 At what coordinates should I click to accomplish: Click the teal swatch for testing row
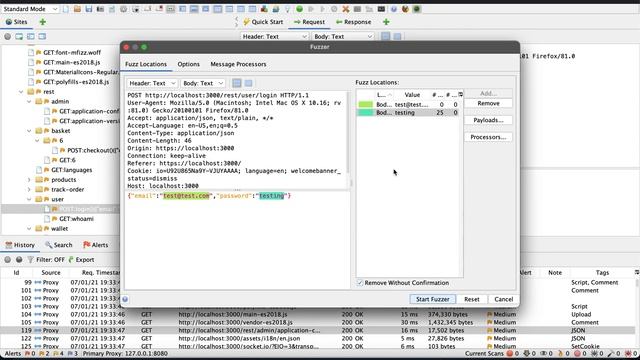pyautogui.click(x=365, y=113)
